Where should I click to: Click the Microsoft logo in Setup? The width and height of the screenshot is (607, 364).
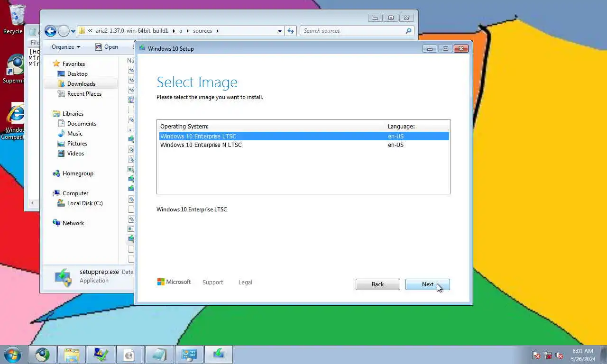[x=174, y=282]
